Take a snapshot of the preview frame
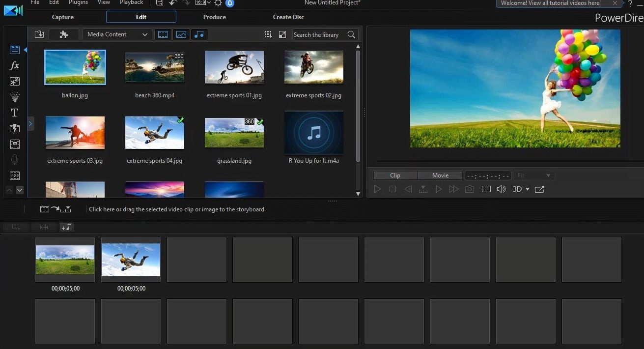This screenshot has width=644, height=349. pos(469,189)
